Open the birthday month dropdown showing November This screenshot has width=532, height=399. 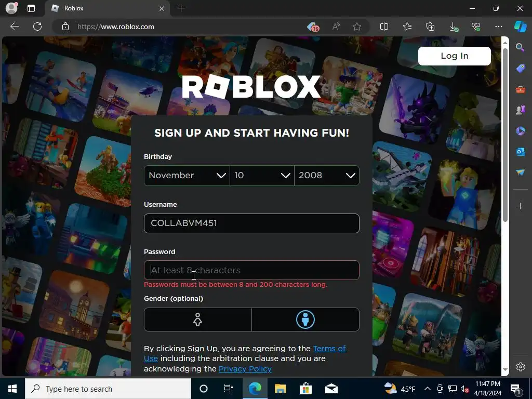pyautogui.click(x=187, y=176)
